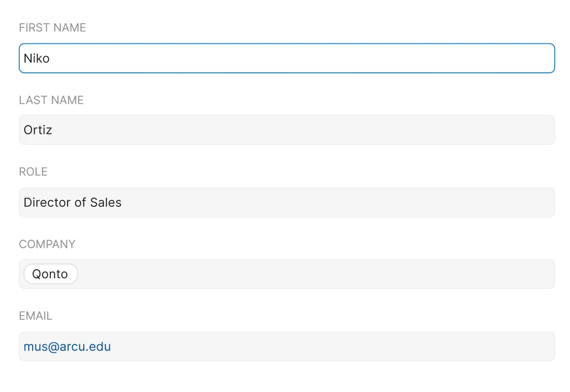Viewport: 570px width, 392px height.
Task: Open the mus@arcu.edu email link
Action: pyautogui.click(x=67, y=346)
